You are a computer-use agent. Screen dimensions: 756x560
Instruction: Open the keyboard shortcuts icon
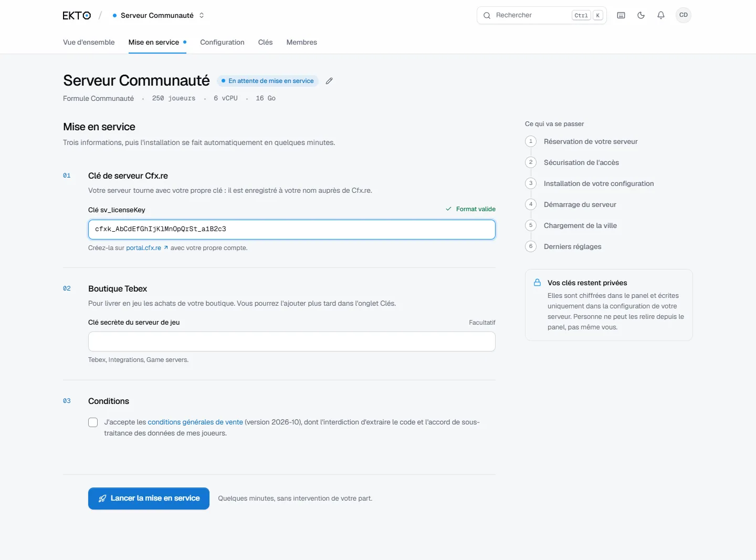(x=621, y=15)
